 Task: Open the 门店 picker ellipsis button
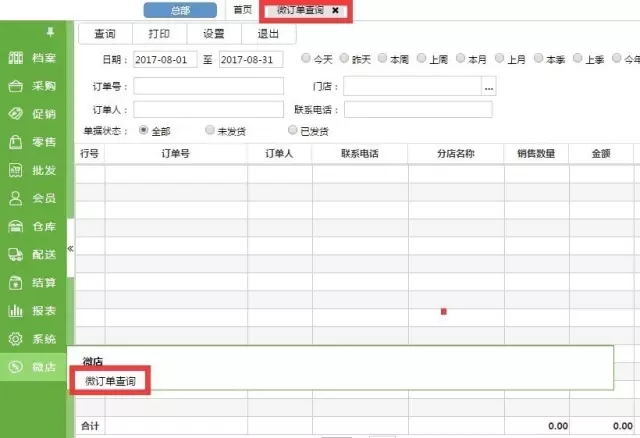489,87
